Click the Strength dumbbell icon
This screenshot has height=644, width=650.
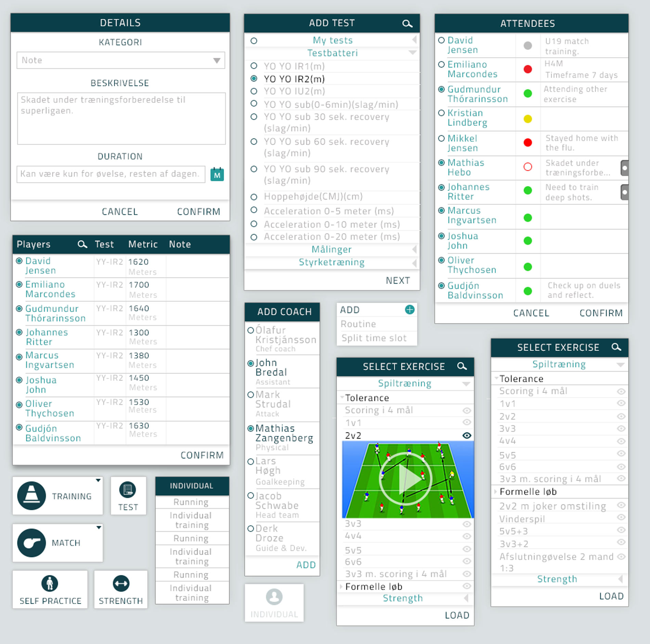(121, 583)
